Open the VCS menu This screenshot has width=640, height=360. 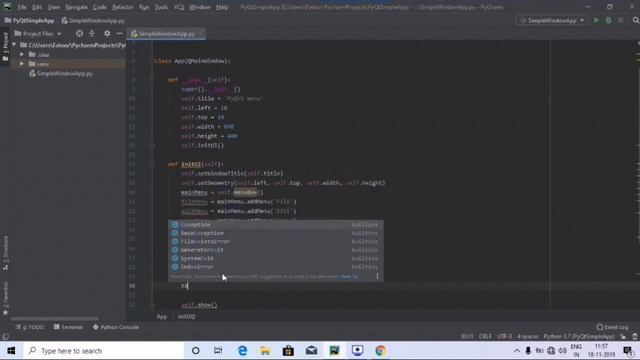(x=179, y=7)
